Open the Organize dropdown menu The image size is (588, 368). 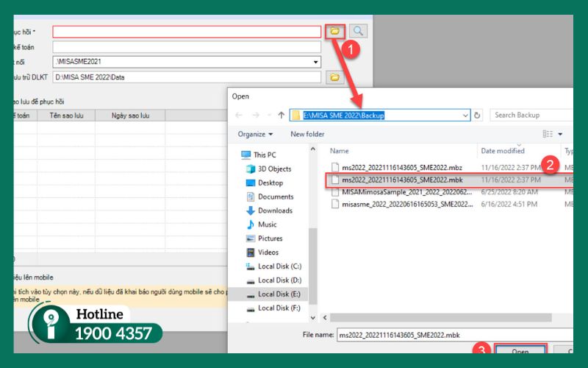(x=255, y=134)
